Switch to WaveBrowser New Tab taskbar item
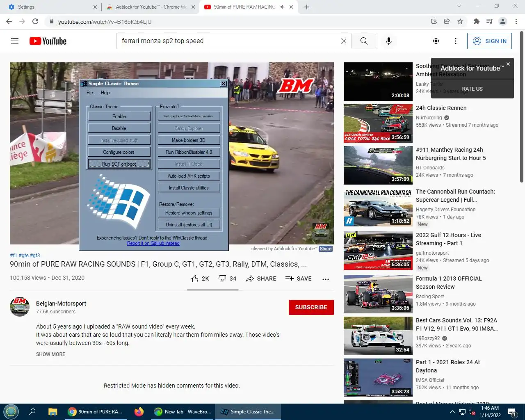The width and height of the screenshot is (525, 420). [183, 412]
